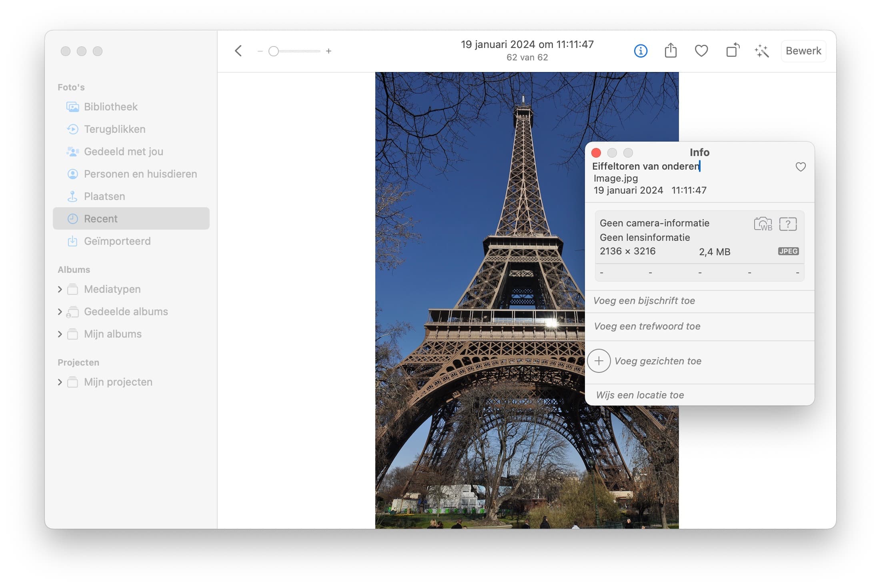
Task: Apply auto-enhance magic wand
Action: coord(762,51)
